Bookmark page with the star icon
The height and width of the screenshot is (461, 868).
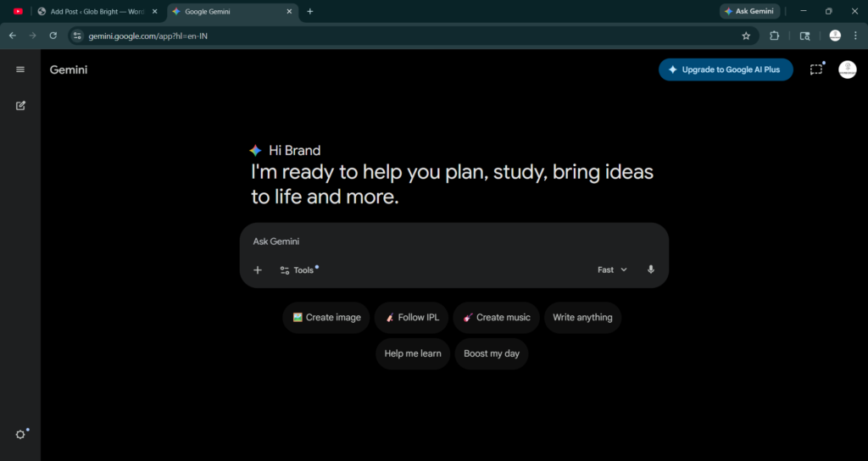click(x=746, y=36)
